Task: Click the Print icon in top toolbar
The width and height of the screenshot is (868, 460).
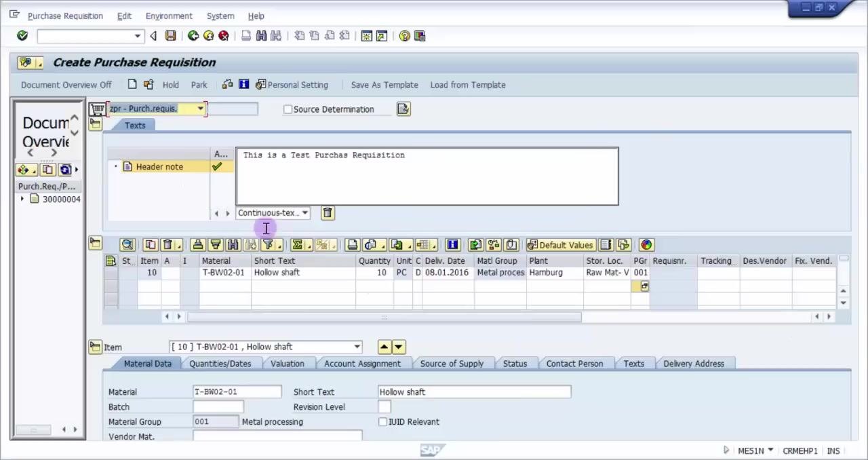Action: (x=246, y=36)
